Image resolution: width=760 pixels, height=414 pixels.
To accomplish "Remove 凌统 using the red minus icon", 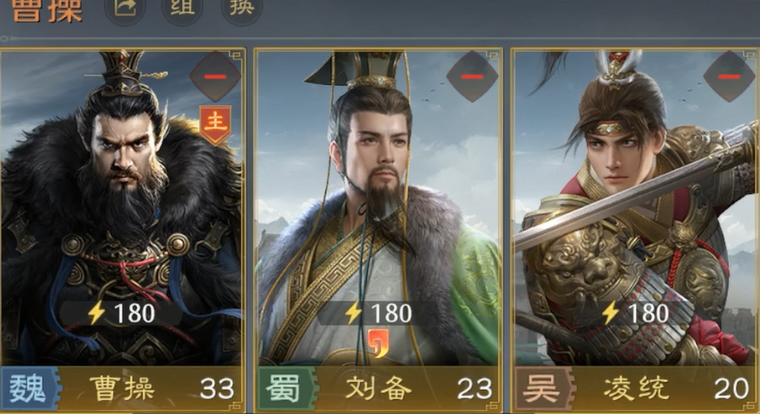I will 729,77.
